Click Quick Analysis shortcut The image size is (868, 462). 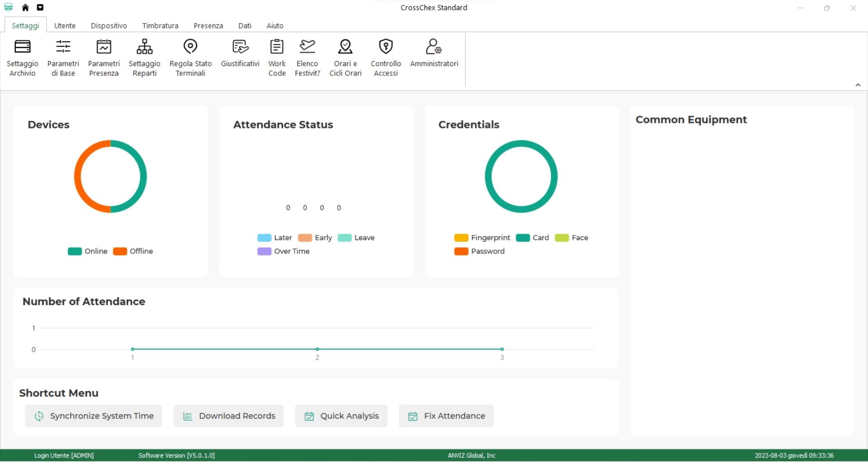tap(341, 416)
